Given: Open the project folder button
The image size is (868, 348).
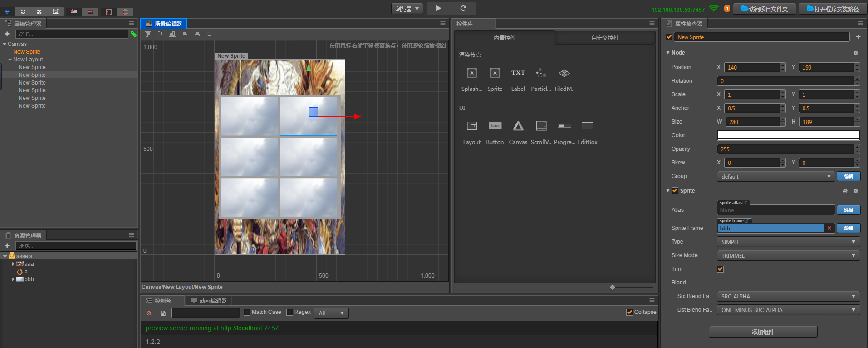Looking at the screenshot, I should pyautogui.click(x=765, y=9).
